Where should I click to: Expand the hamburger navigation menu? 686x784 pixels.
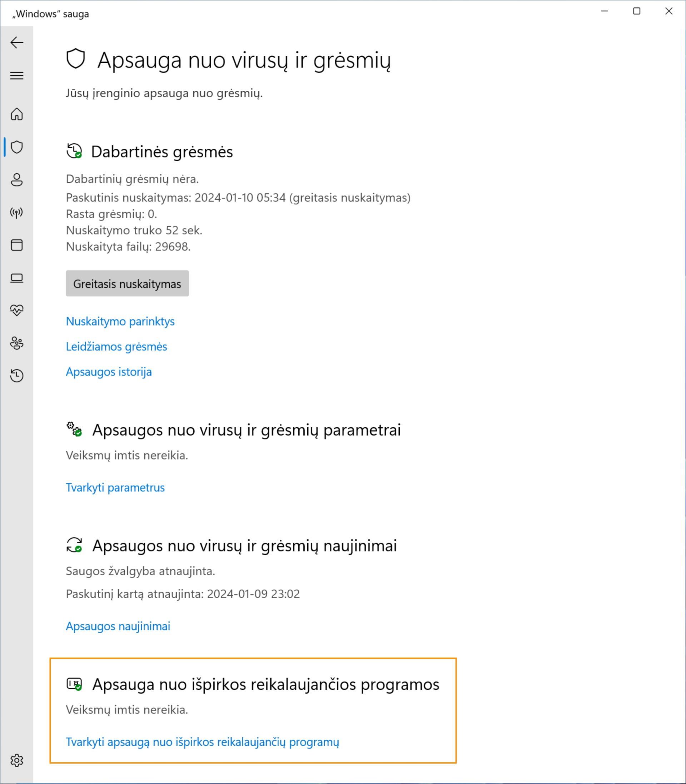(x=17, y=75)
